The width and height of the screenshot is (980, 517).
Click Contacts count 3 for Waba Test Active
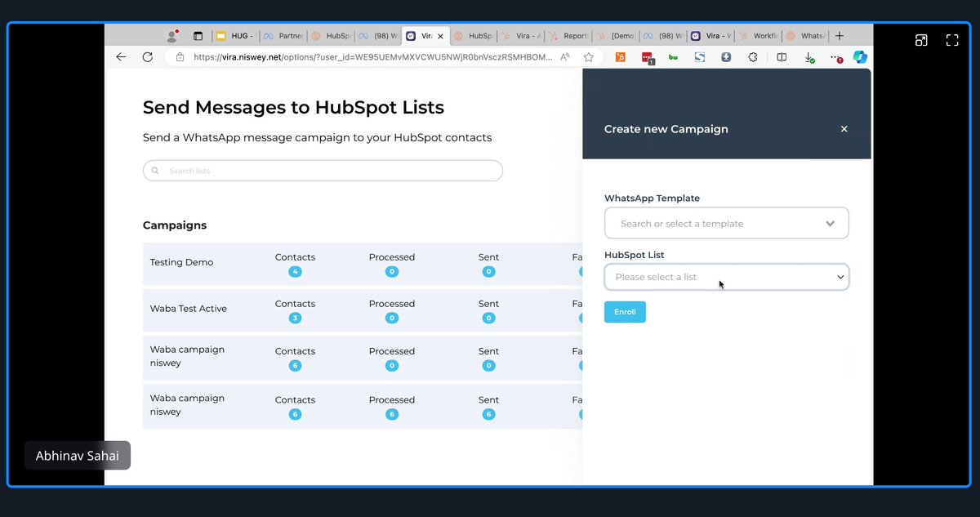point(295,318)
